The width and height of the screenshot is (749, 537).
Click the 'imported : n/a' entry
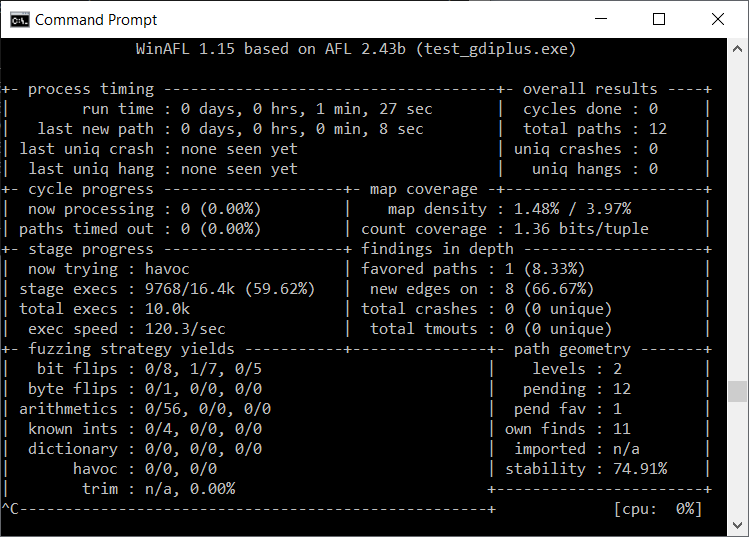pyautogui.click(x=577, y=449)
